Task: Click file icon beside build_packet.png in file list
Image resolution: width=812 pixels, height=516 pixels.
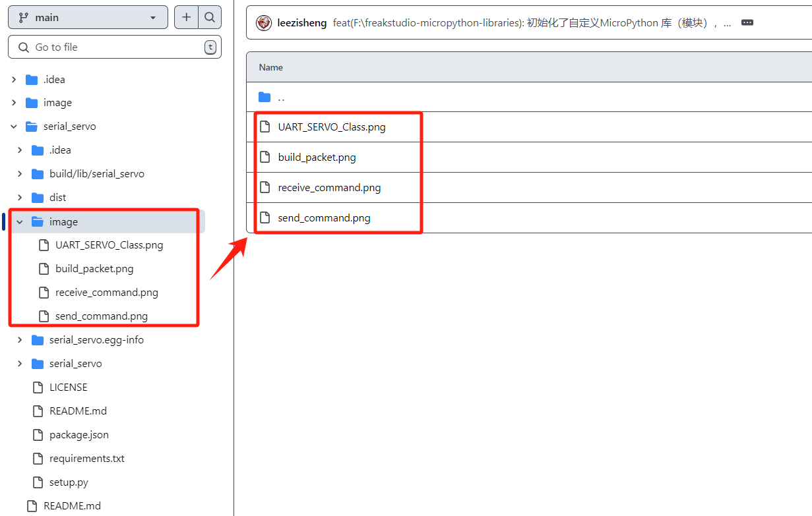Action: coord(265,158)
